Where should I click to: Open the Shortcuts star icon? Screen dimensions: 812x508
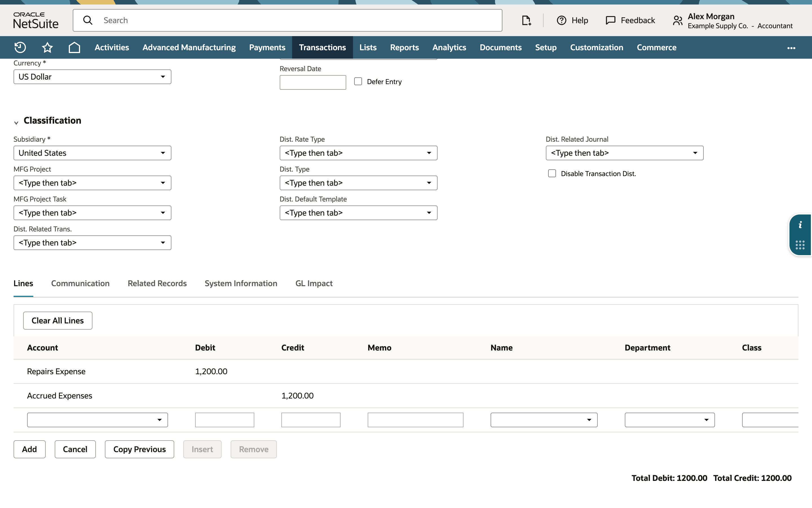(x=47, y=47)
